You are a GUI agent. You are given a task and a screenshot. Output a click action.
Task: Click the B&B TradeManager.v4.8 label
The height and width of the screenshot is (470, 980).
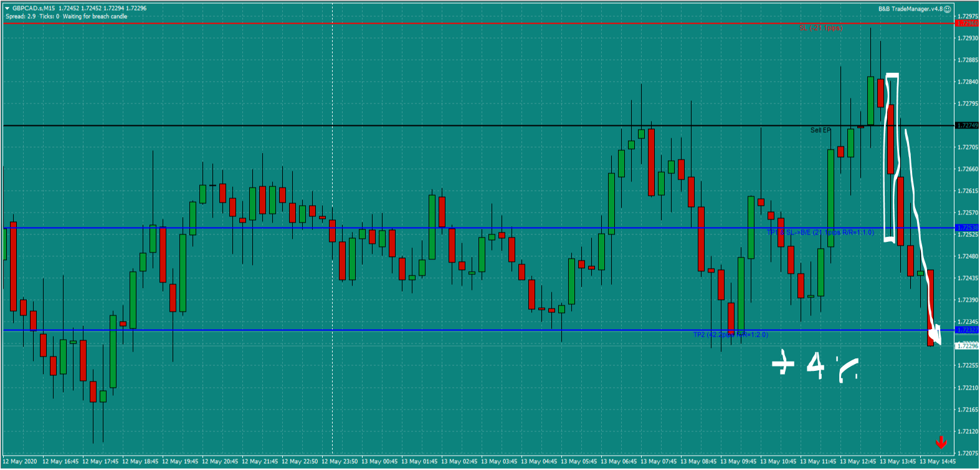(x=910, y=9)
